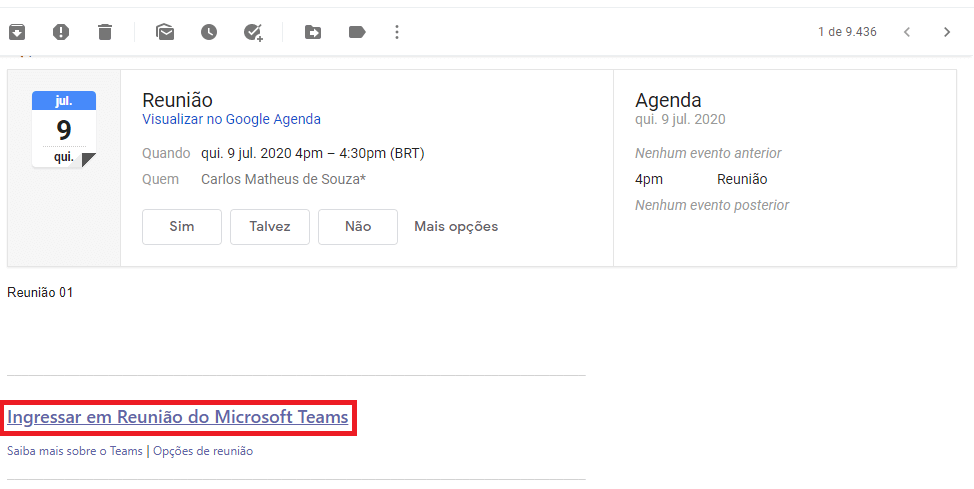Respond Talvez to the meeting
Image resolution: width=974 pixels, height=489 pixels.
click(270, 227)
